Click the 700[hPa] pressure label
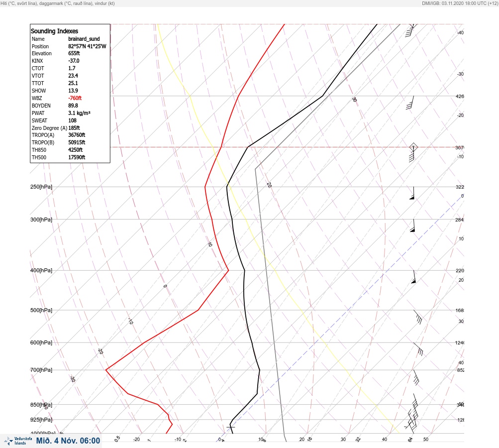499x448 pixels. (x=41, y=370)
